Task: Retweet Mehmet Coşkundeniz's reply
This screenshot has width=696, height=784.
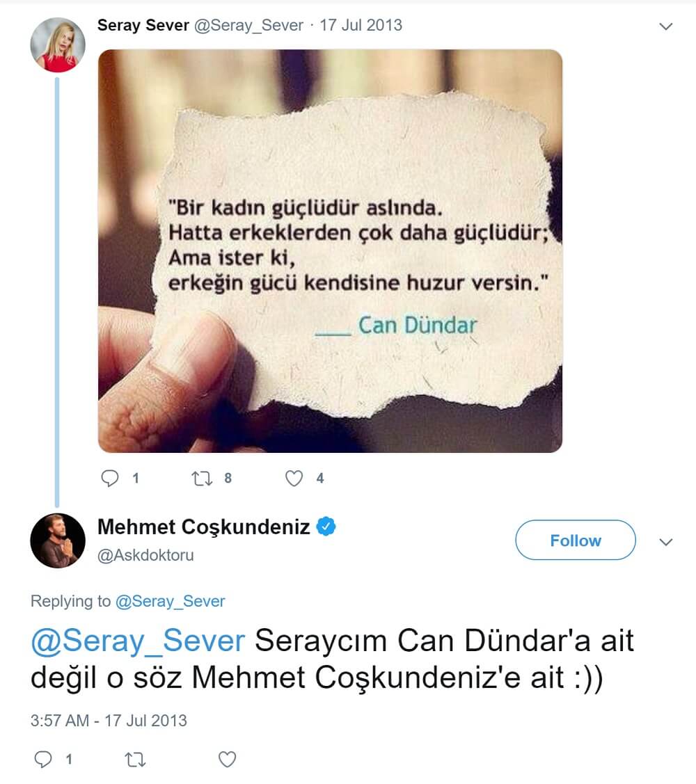Action: pos(135,760)
